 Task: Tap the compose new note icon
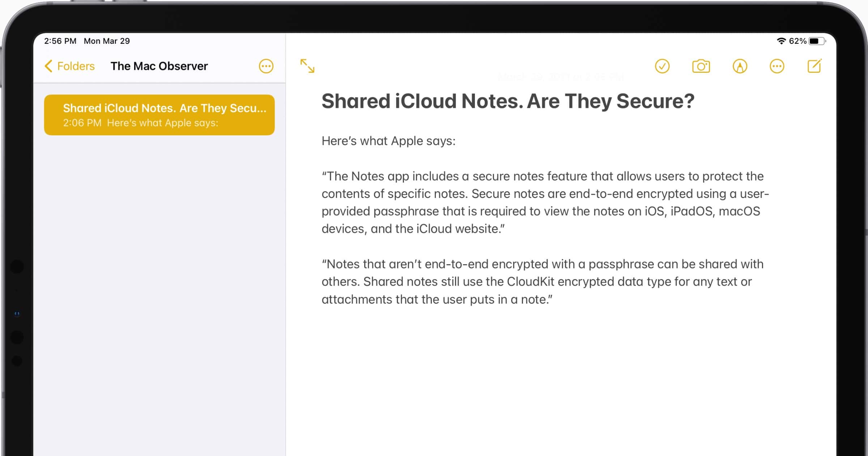click(x=814, y=66)
